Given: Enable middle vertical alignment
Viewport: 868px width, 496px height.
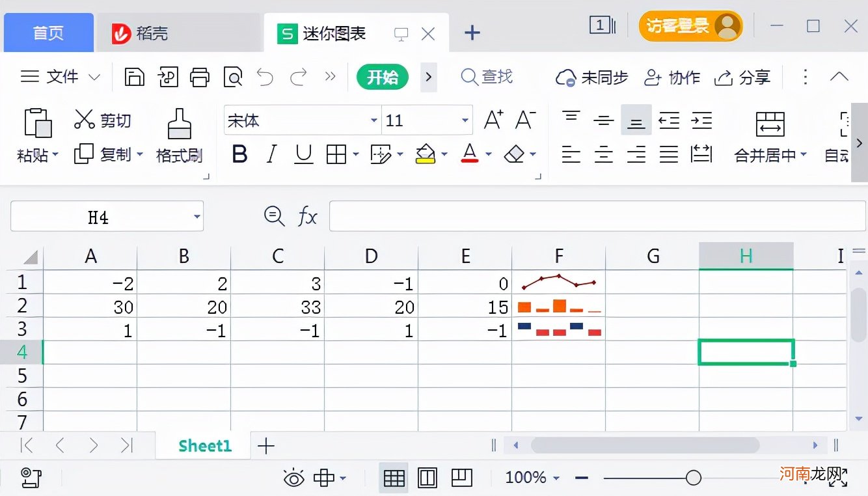Looking at the screenshot, I should click(x=604, y=120).
